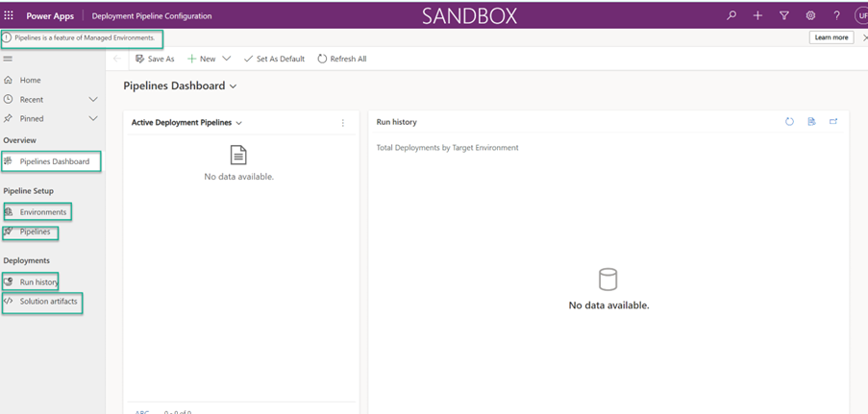Collapse the site map hamburger menu

(8, 59)
